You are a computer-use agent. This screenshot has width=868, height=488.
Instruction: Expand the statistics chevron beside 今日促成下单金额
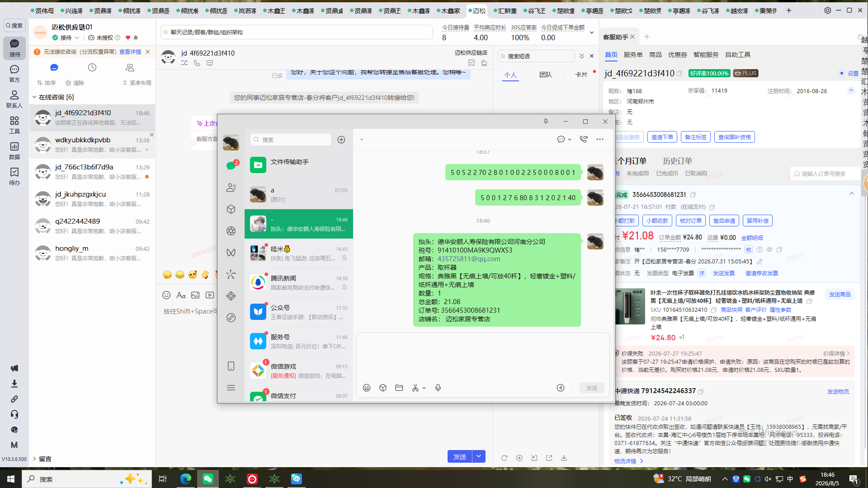click(592, 33)
